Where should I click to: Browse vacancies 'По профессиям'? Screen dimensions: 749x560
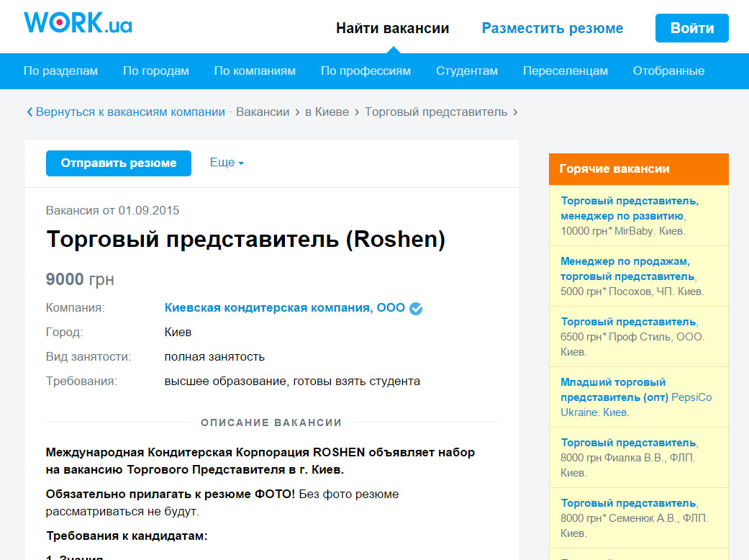coord(366,71)
